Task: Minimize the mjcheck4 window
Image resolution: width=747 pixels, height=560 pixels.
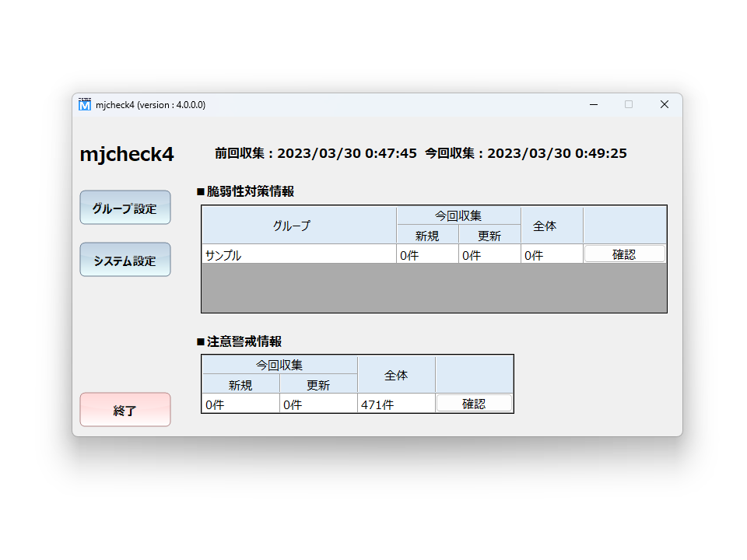Action: pos(593,104)
